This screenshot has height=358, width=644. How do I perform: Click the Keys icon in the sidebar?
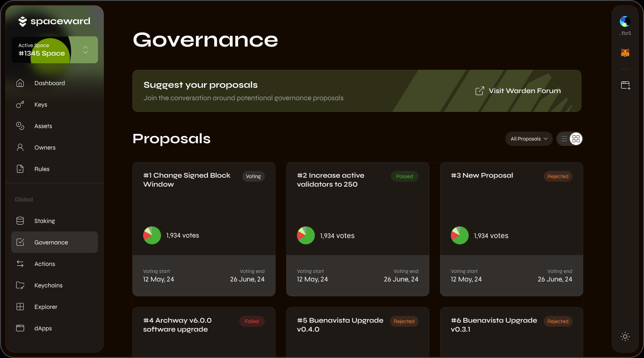tap(20, 105)
